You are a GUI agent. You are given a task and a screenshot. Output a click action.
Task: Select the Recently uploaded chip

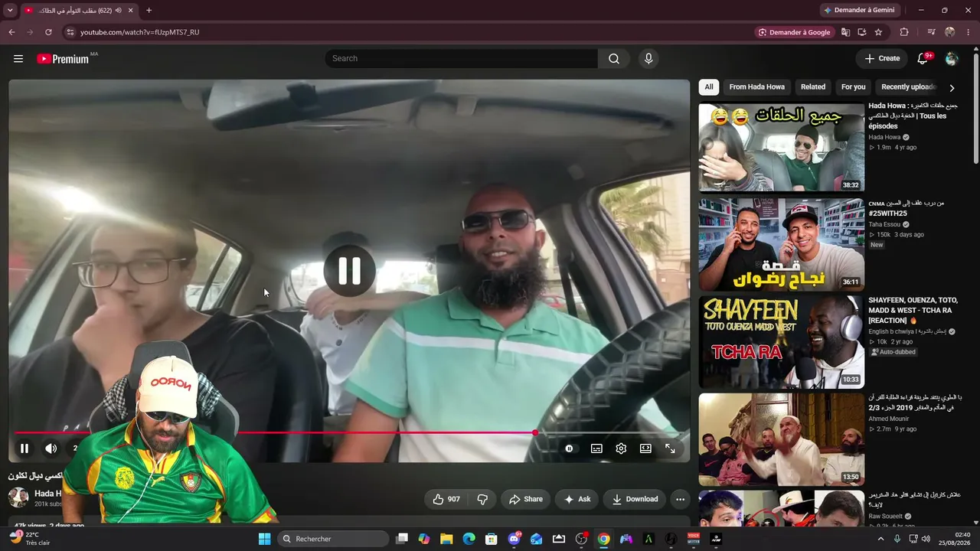[908, 87]
